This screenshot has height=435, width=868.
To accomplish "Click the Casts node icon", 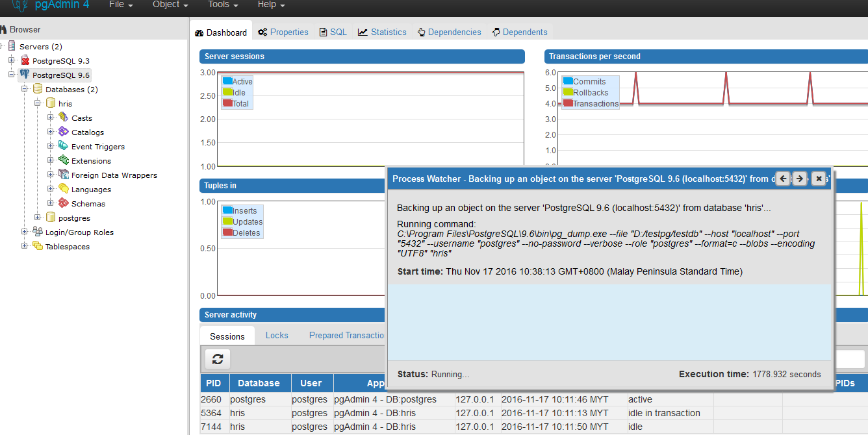I will pos(64,118).
